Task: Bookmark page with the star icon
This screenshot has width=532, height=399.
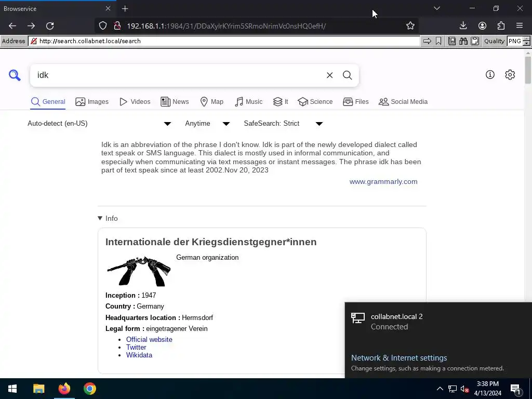Action: point(410,26)
